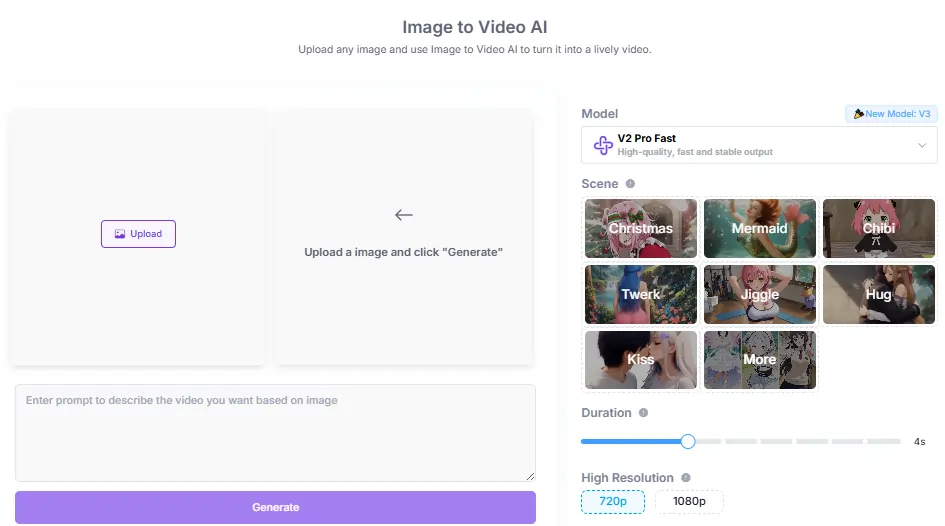Viewport: 945px width, 526px height.
Task: Click the Duration slider handle
Action: [x=688, y=442]
